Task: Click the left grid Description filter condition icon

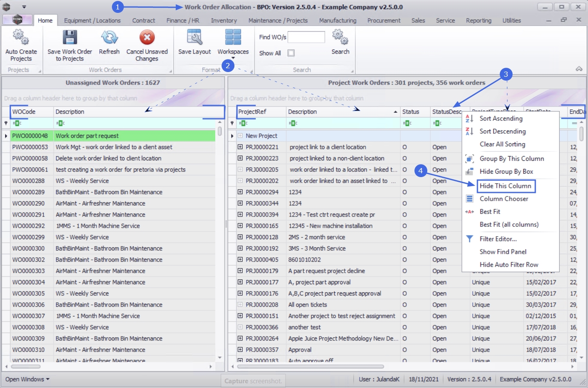Action: tap(60, 123)
